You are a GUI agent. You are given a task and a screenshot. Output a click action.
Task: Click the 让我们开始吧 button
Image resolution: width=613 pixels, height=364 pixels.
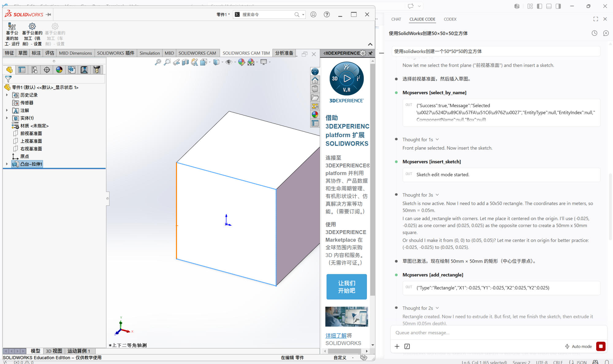coord(347,287)
